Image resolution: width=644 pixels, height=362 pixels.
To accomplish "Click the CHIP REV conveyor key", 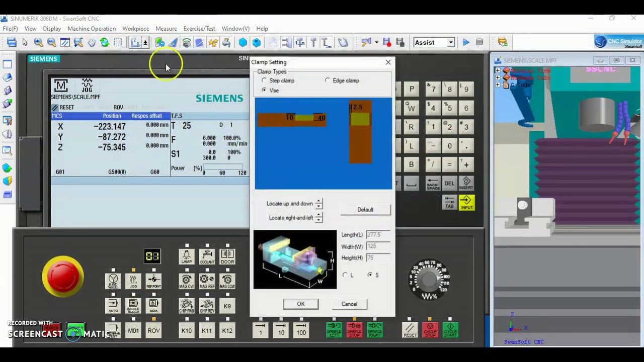I will 207,306.
